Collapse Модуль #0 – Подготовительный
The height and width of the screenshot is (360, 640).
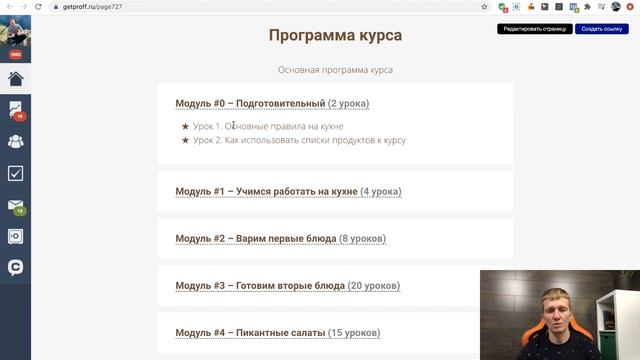[x=272, y=104]
